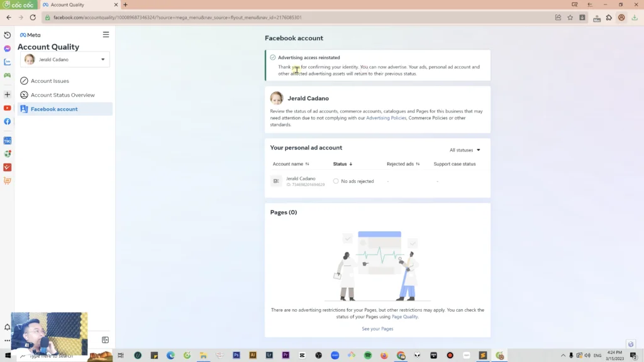Go to Account Issues
The height and width of the screenshot is (362, 644).
[x=50, y=81]
